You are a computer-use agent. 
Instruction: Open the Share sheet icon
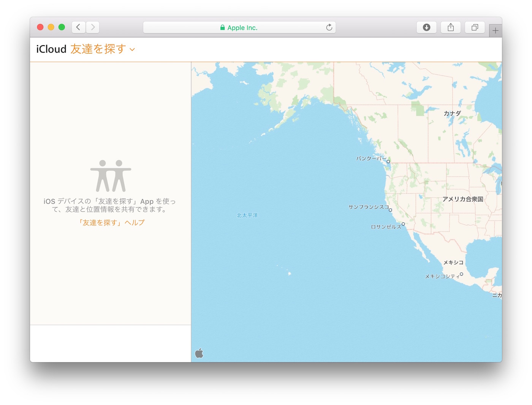point(451,27)
